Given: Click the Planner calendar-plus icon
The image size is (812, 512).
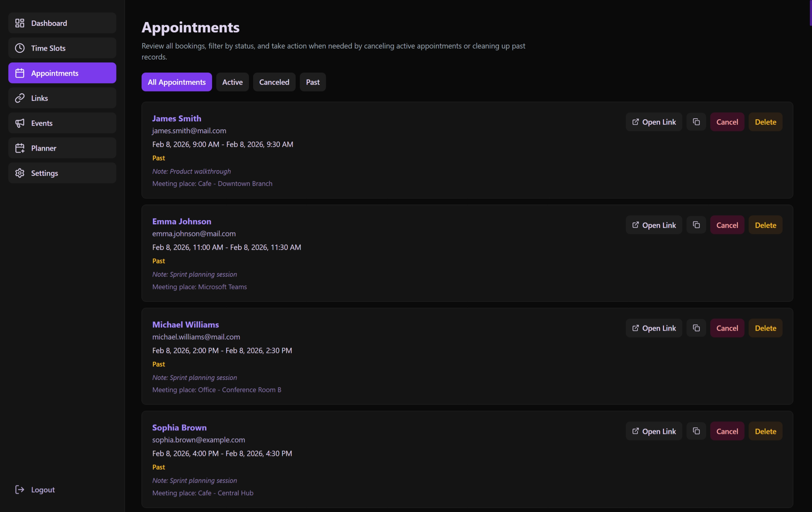Looking at the screenshot, I should (20, 148).
